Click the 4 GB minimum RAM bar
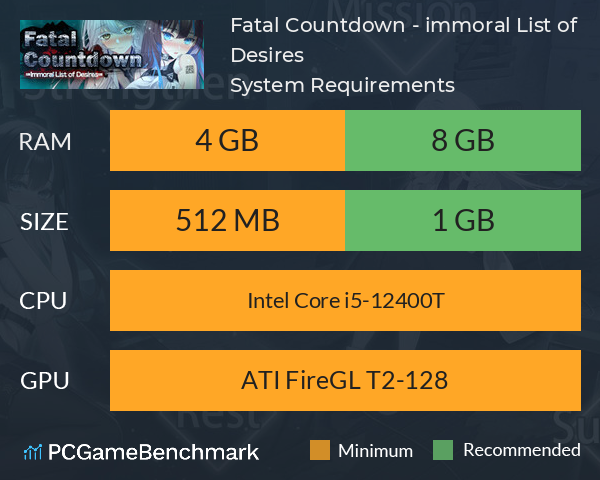Screen dimensions: 600x480 coord(227,140)
